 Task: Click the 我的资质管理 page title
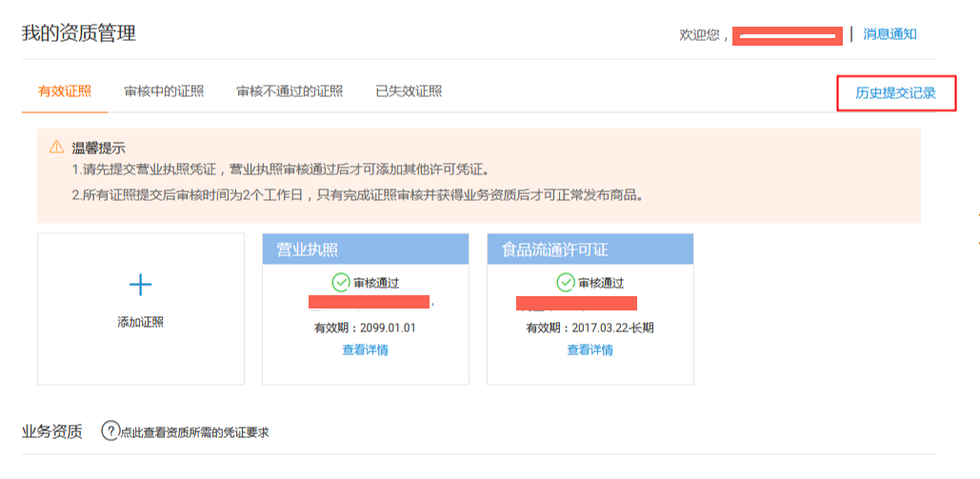click(79, 33)
